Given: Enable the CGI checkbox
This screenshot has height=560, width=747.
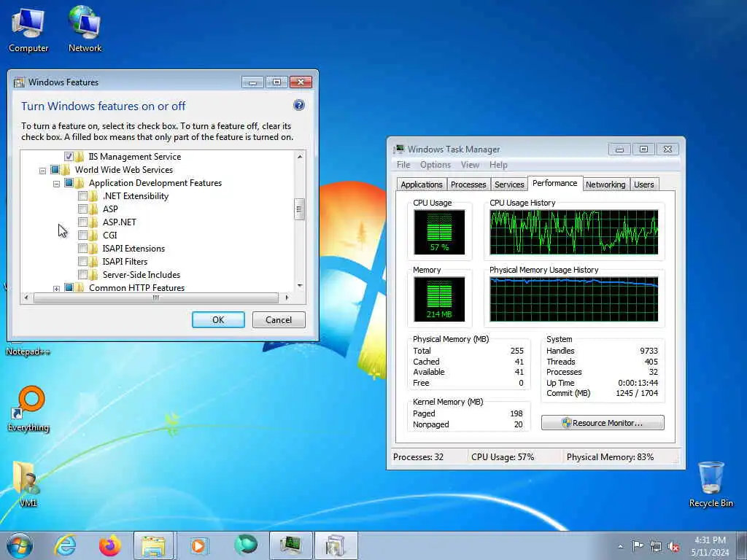Looking at the screenshot, I should [82, 236].
